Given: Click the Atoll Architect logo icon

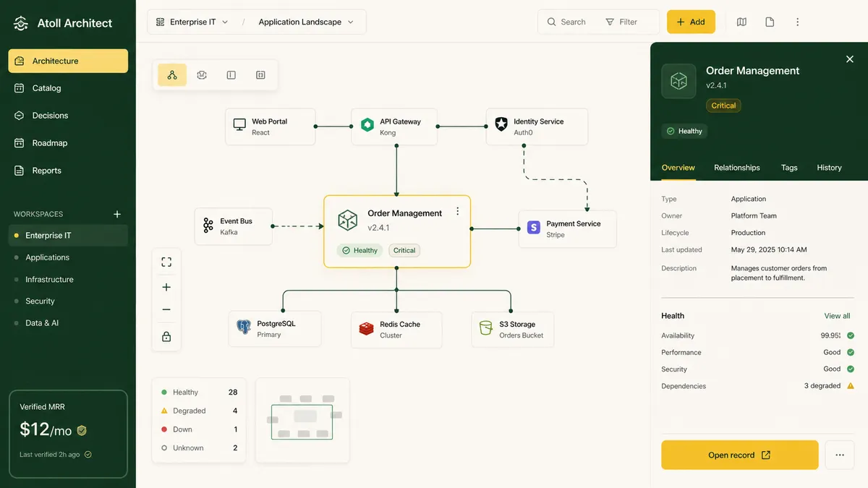Looking at the screenshot, I should pyautogui.click(x=21, y=23).
